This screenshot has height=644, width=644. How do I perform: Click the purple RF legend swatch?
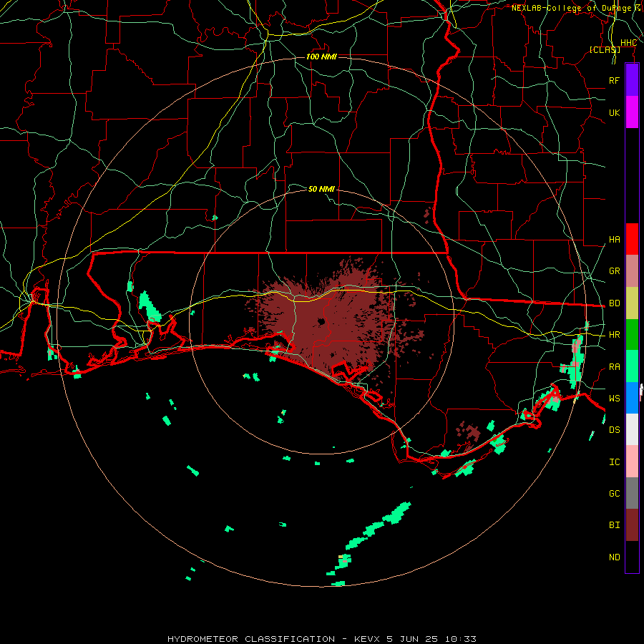coord(632,80)
